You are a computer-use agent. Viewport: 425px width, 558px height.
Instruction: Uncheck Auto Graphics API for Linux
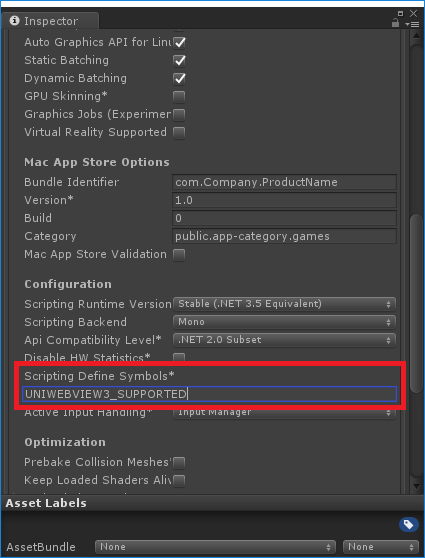tap(179, 42)
